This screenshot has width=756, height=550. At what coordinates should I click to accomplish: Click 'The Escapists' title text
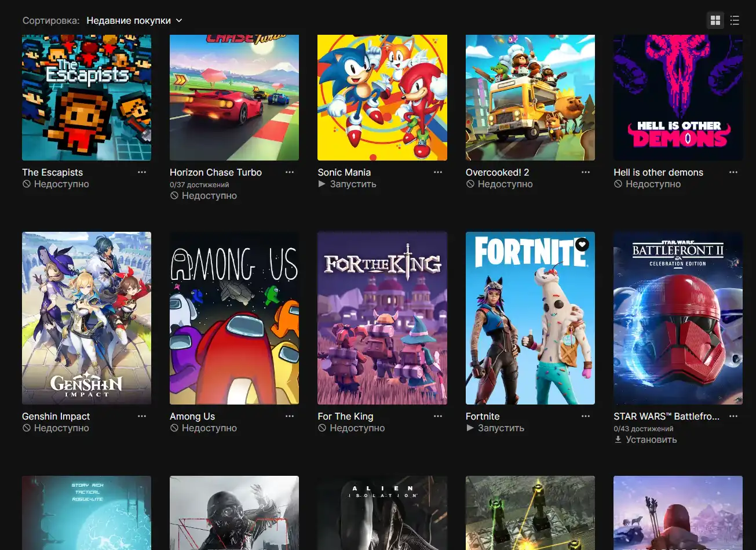click(52, 172)
